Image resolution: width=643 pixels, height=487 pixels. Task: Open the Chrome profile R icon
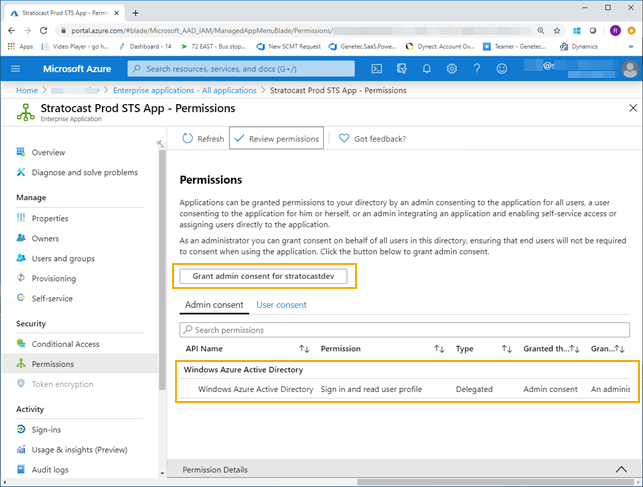615,30
